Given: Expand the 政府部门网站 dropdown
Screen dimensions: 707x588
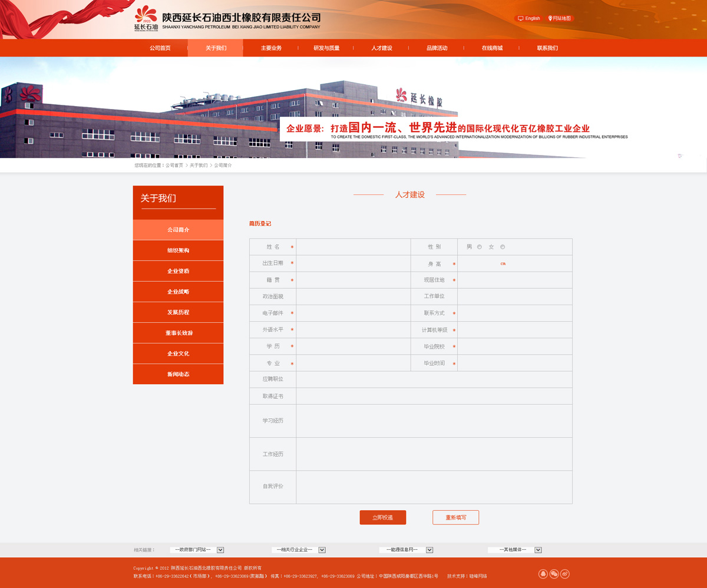Looking at the screenshot, I should click(220, 550).
